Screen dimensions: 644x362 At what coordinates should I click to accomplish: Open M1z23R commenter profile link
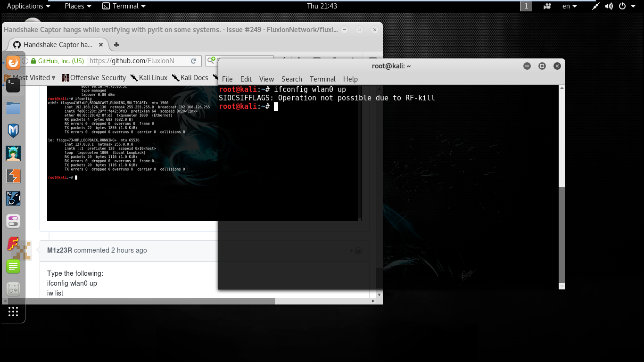click(59, 250)
